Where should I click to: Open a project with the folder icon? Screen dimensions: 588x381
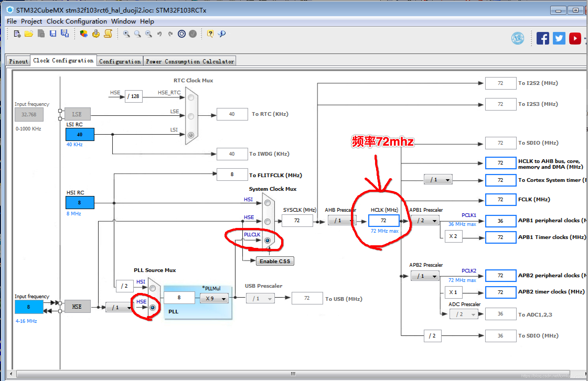pos(29,34)
